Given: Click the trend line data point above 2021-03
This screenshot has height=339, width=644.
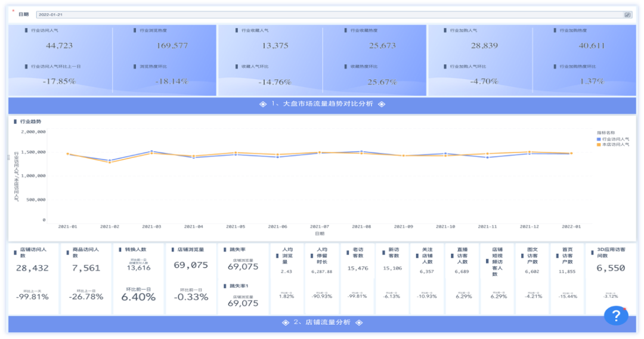Looking at the screenshot, I should 151,151.
